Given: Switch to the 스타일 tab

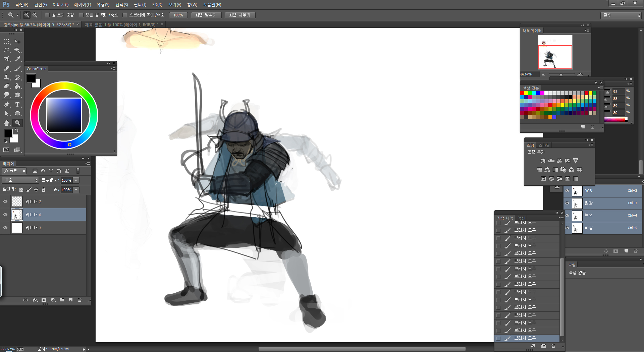Looking at the screenshot, I should pyautogui.click(x=544, y=145).
